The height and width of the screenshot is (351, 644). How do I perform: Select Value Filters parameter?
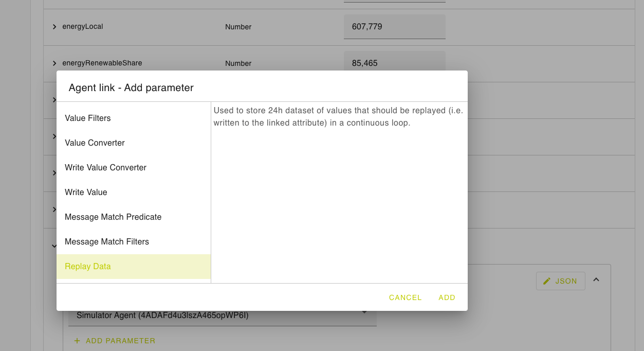pyautogui.click(x=88, y=118)
